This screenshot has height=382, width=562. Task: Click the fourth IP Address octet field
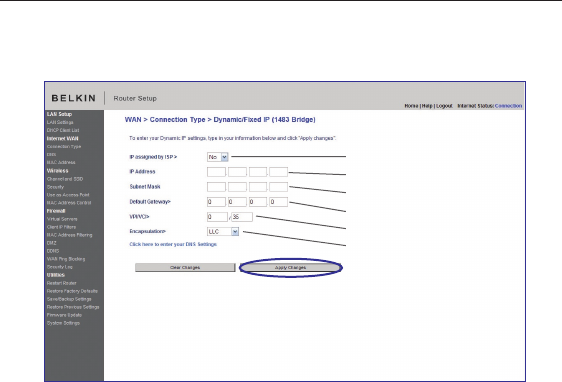278,172
